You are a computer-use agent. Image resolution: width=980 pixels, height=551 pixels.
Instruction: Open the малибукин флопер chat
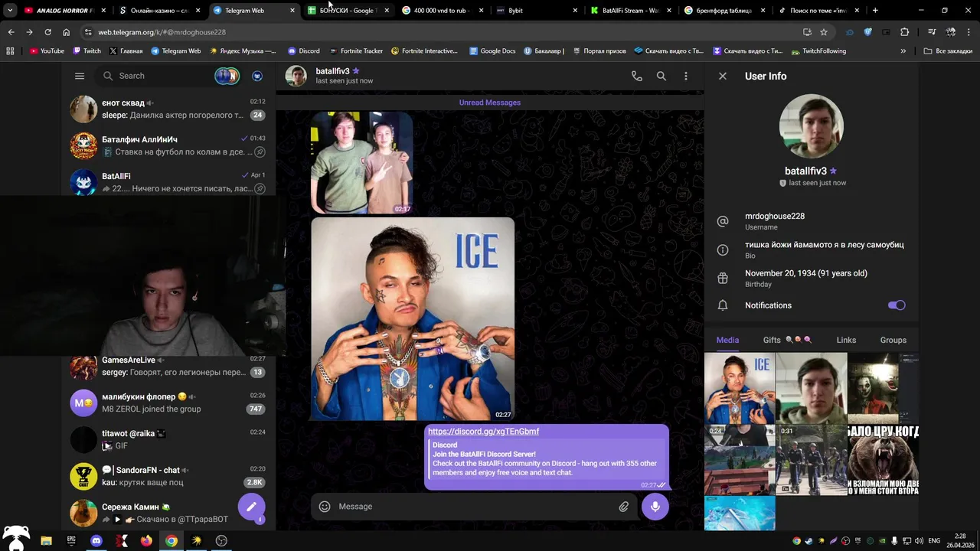168,403
